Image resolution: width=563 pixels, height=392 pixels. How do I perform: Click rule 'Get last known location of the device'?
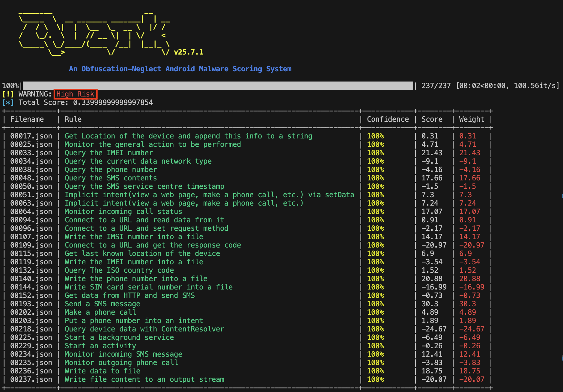pyautogui.click(x=142, y=254)
